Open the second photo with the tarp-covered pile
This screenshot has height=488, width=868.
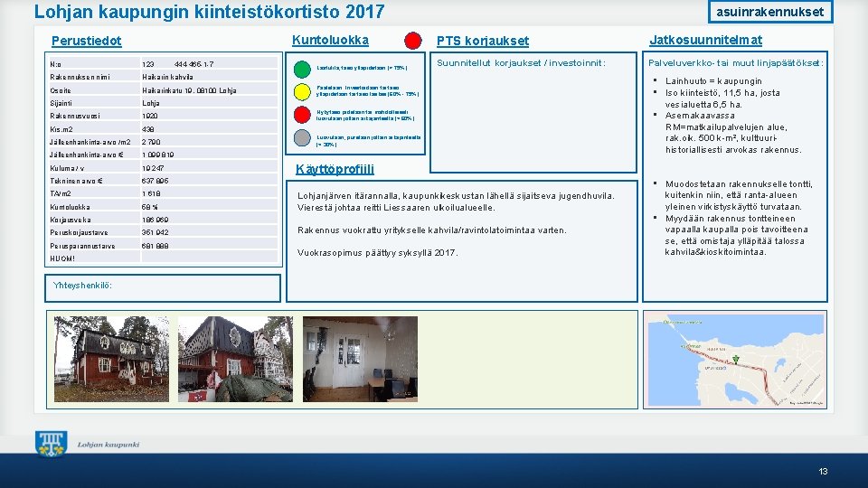click(235, 359)
